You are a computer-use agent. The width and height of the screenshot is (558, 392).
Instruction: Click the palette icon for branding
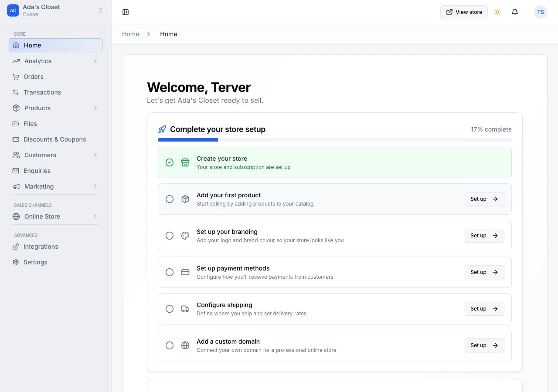click(x=185, y=236)
